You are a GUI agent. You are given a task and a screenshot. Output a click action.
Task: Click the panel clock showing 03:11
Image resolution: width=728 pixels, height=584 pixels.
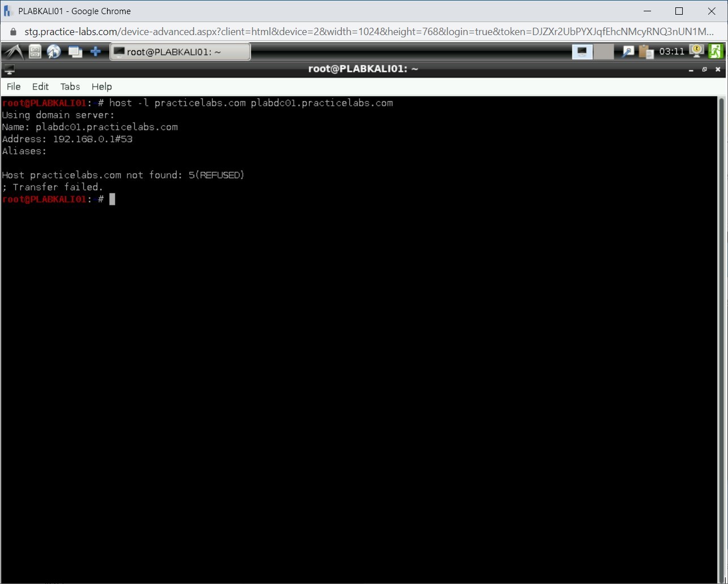click(672, 52)
